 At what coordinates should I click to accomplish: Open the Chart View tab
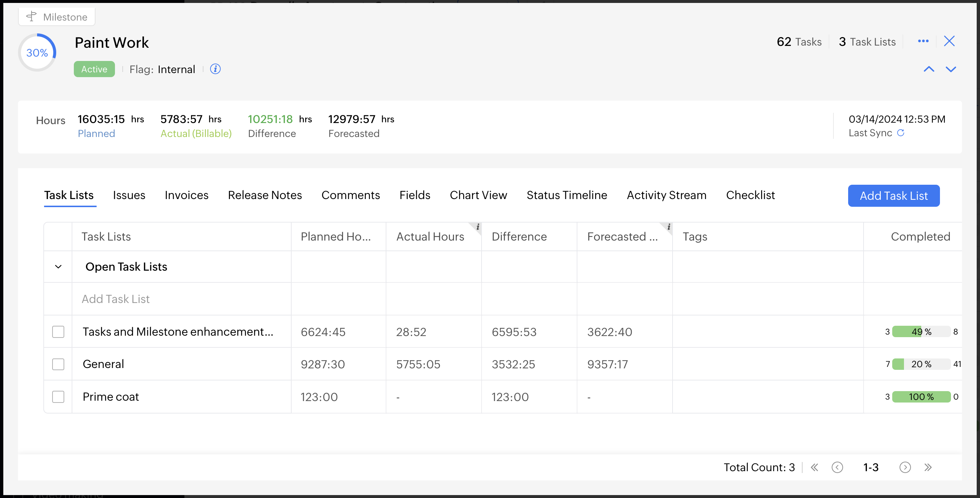pyautogui.click(x=478, y=195)
